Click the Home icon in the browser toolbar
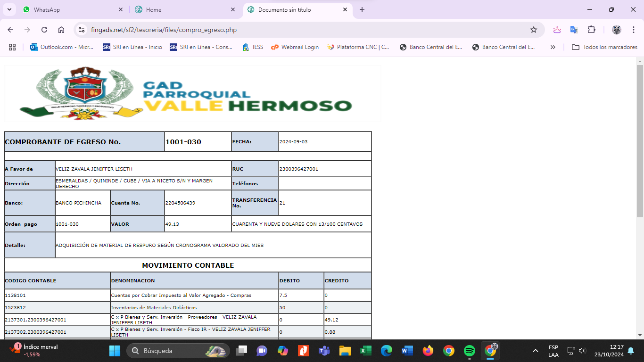This screenshot has width=644, height=362. (61, 30)
